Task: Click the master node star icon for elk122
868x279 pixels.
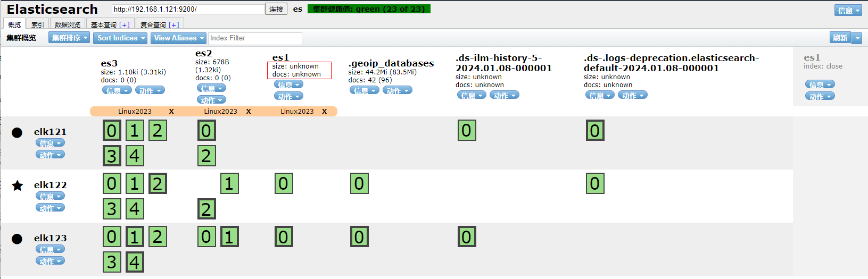Action: (x=18, y=185)
